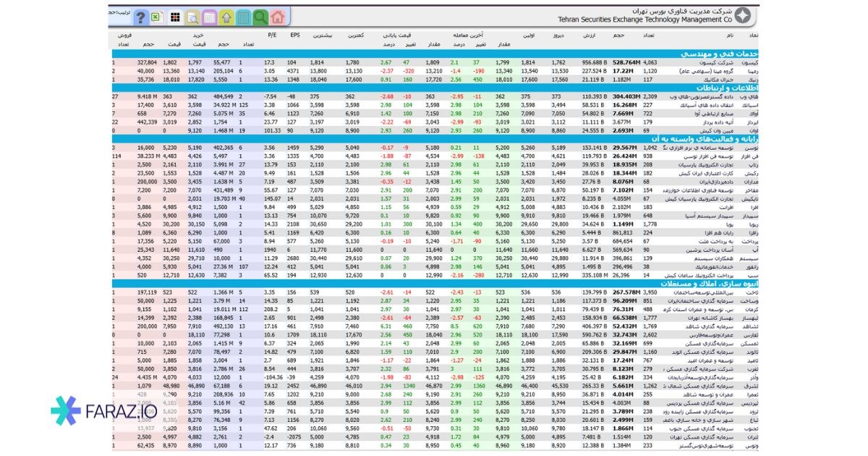Viewport: 868px width, 456px height.
Task: Sort by the P/E column header
Action: point(273,35)
